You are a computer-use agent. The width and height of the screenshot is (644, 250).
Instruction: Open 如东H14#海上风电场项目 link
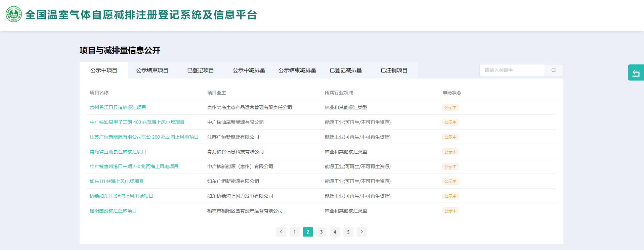[117, 181]
